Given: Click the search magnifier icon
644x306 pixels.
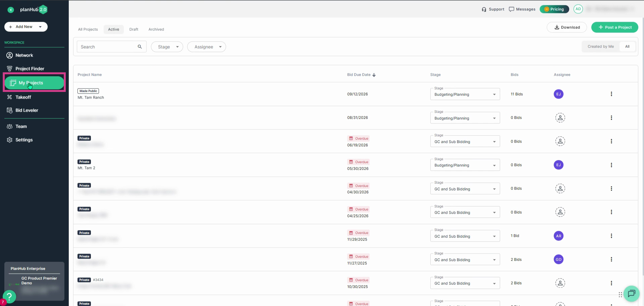Looking at the screenshot, I should (140, 47).
